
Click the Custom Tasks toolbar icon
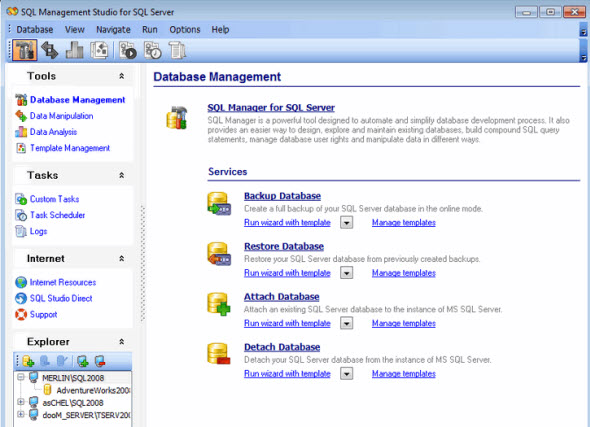click(128, 50)
